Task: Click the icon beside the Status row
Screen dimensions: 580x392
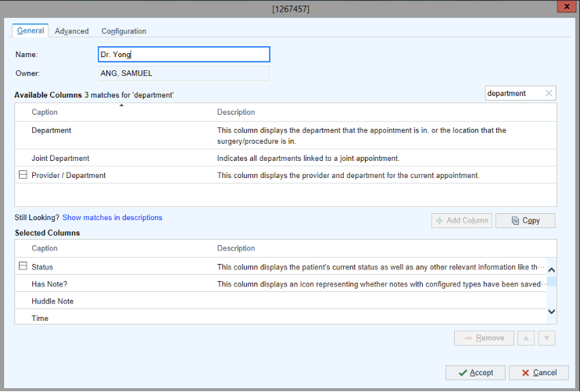Action: (23, 266)
